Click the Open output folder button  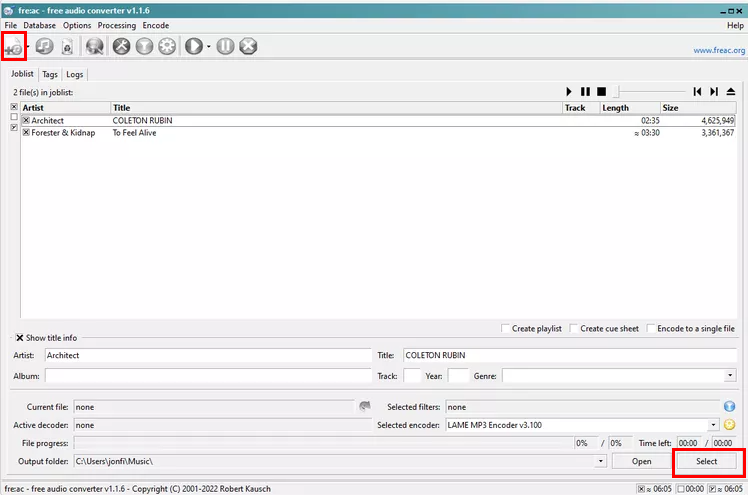[642, 461]
